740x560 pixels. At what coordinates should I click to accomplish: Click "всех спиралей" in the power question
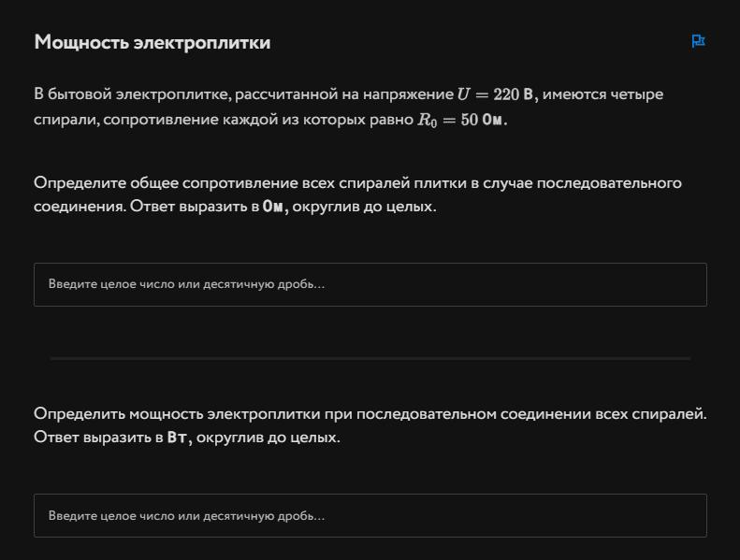click(x=659, y=413)
